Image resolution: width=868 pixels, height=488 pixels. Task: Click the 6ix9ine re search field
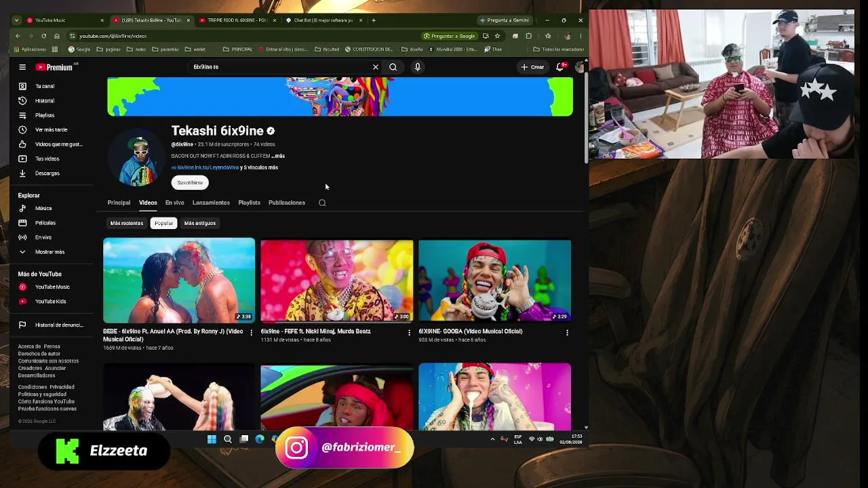281,67
